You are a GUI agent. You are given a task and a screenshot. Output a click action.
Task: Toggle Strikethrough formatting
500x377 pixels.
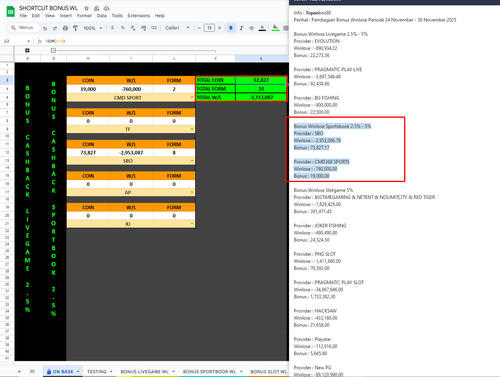(x=252, y=28)
